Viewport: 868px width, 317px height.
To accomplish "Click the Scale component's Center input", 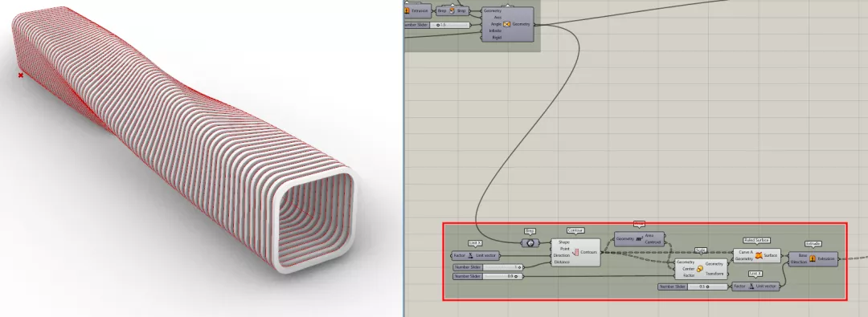I will [x=688, y=269].
